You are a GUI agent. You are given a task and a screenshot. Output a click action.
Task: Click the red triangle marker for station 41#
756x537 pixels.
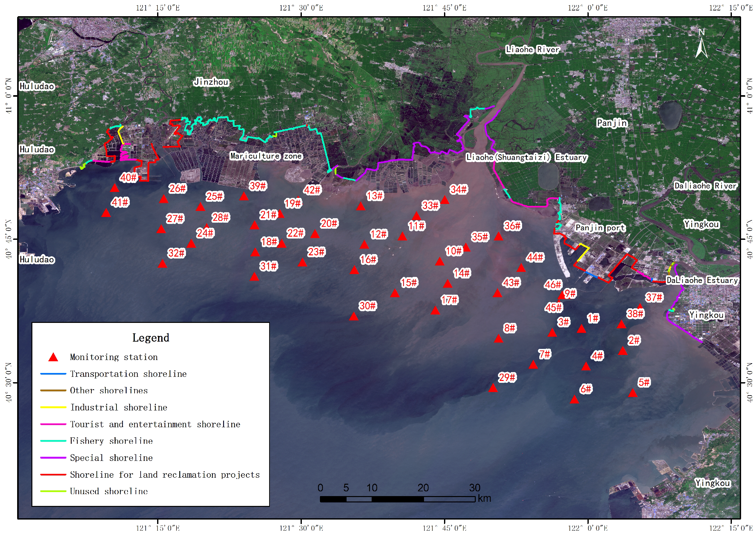106,213
